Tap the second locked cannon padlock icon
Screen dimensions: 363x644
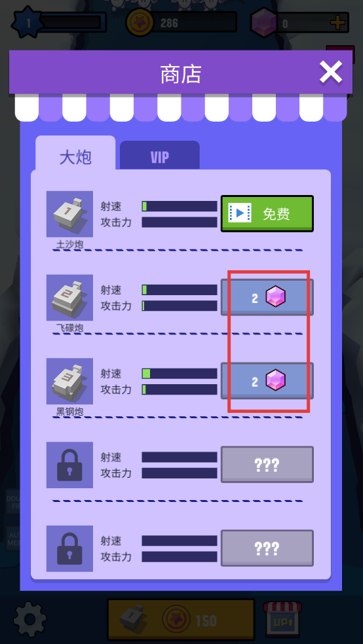click(x=69, y=548)
